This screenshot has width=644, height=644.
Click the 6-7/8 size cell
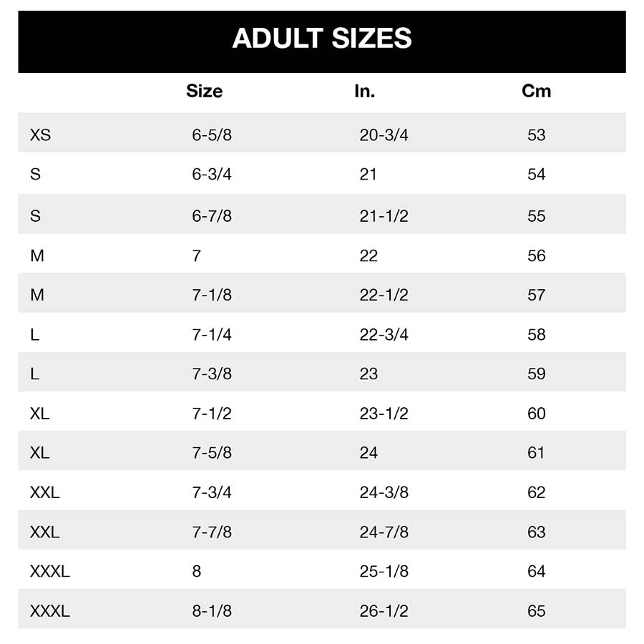click(212, 216)
